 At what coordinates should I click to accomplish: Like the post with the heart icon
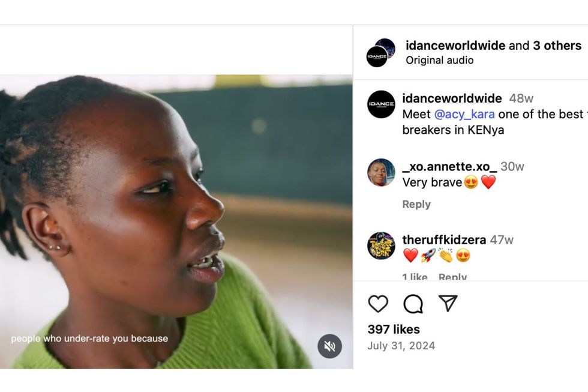pos(378,304)
